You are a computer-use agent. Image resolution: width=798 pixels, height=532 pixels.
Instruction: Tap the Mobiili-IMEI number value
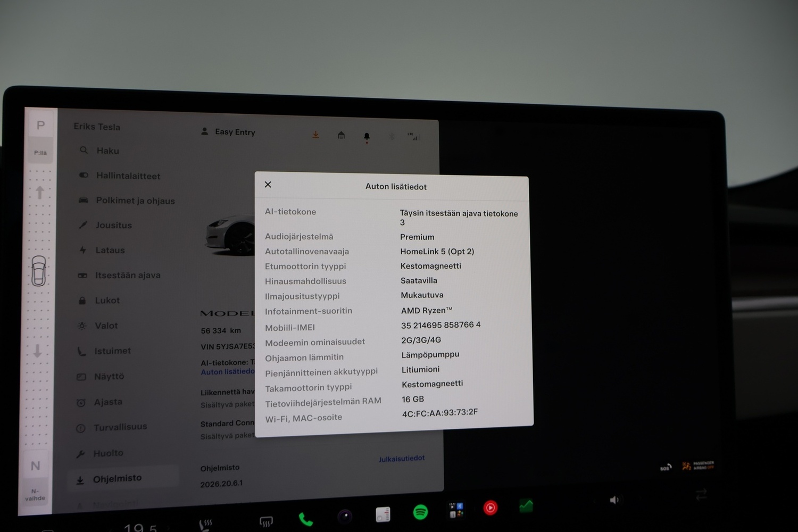point(441,325)
